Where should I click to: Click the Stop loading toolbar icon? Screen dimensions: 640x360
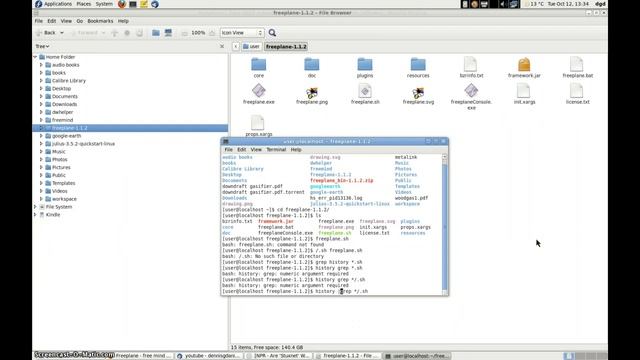coord(127,33)
